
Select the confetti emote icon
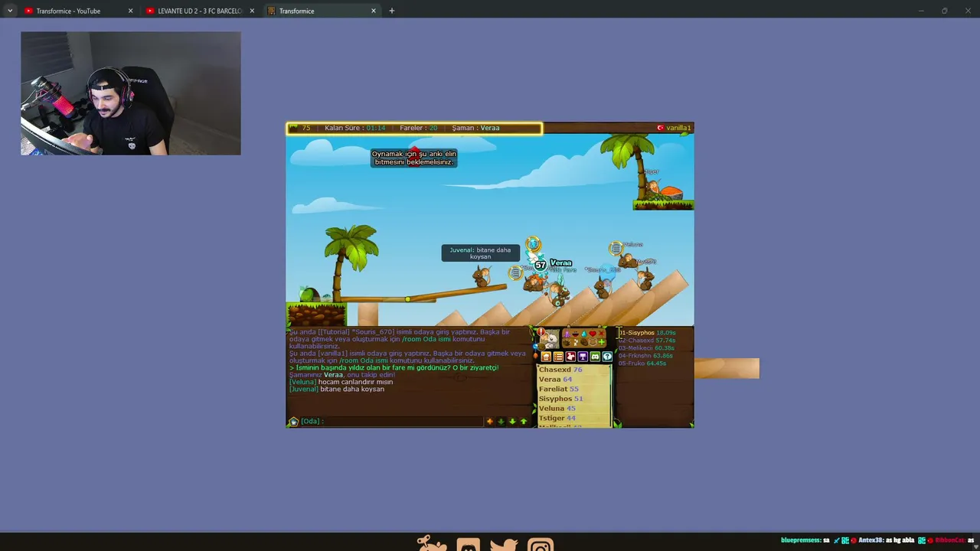click(576, 342)
